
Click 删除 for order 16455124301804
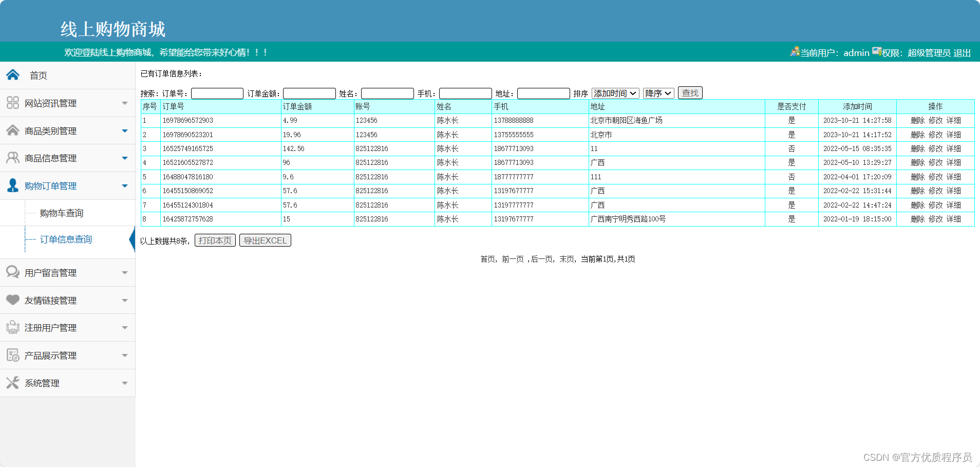click(917, 205)
